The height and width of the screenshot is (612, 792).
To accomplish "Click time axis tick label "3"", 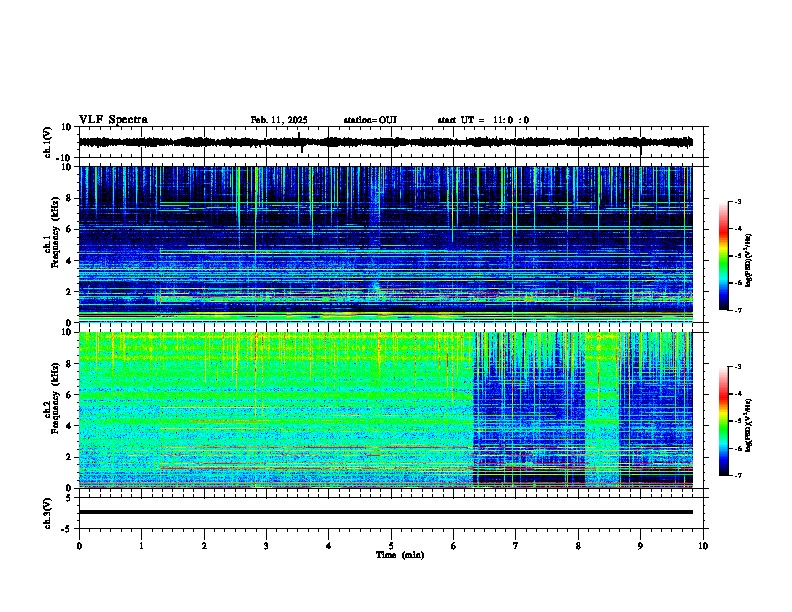I will click(266, 546).
